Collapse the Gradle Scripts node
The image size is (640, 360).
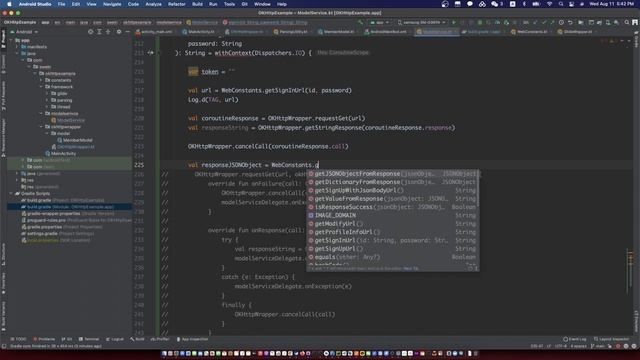click(11, 193)
